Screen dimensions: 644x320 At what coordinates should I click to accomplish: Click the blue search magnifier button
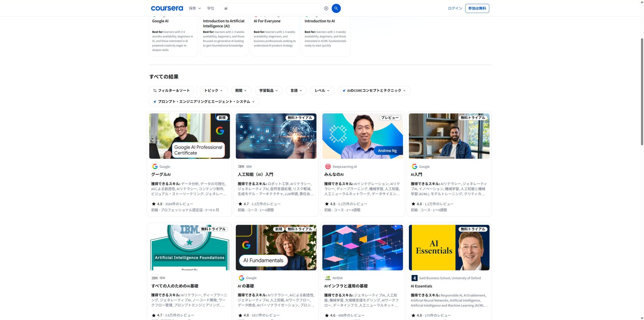tap(336, 8)
